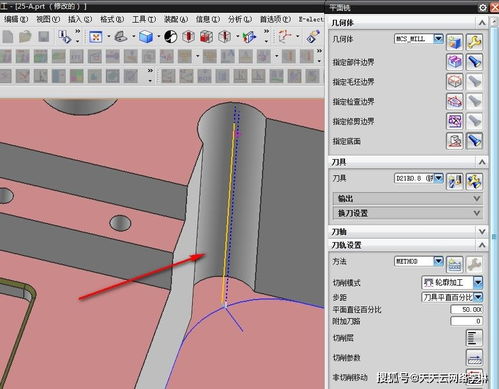Click 附加刀路 value field
The height and width of the screenshot is (389, 499).
tap(466, 321)
